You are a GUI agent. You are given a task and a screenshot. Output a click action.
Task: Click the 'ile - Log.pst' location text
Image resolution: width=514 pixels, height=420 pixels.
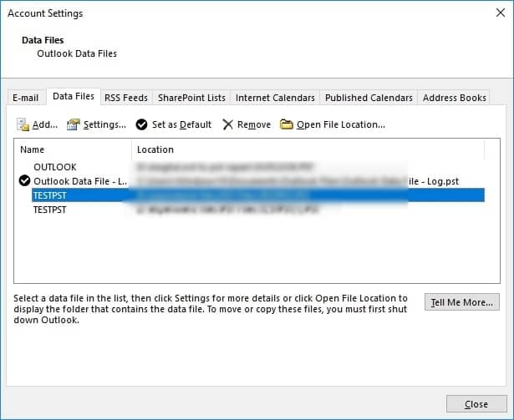tap(434, 181)
